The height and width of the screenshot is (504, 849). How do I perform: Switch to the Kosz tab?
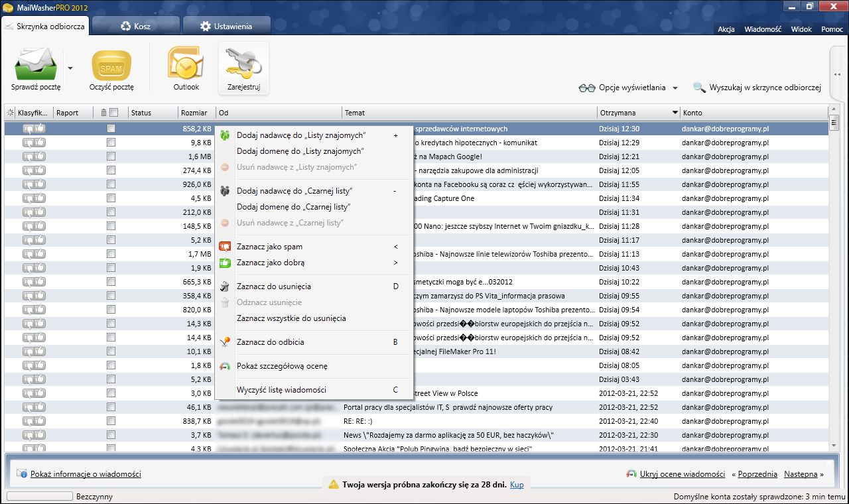136,26
